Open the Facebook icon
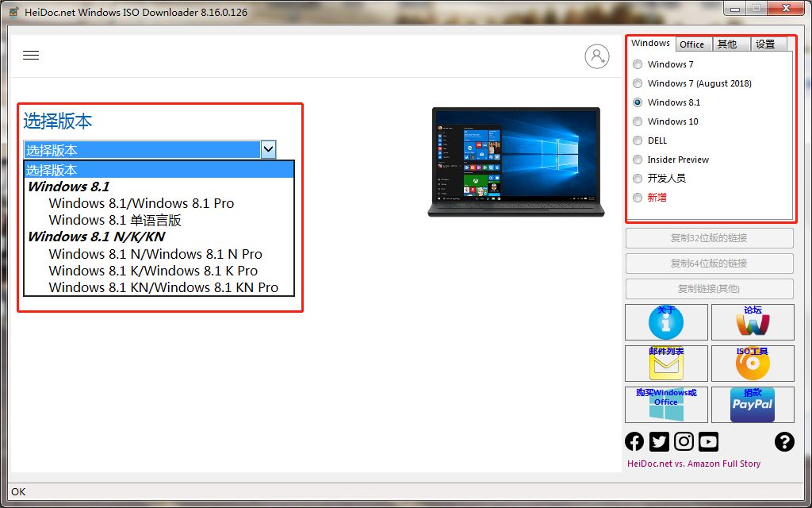This screenshot has height=508, width=812. point(634,441)
